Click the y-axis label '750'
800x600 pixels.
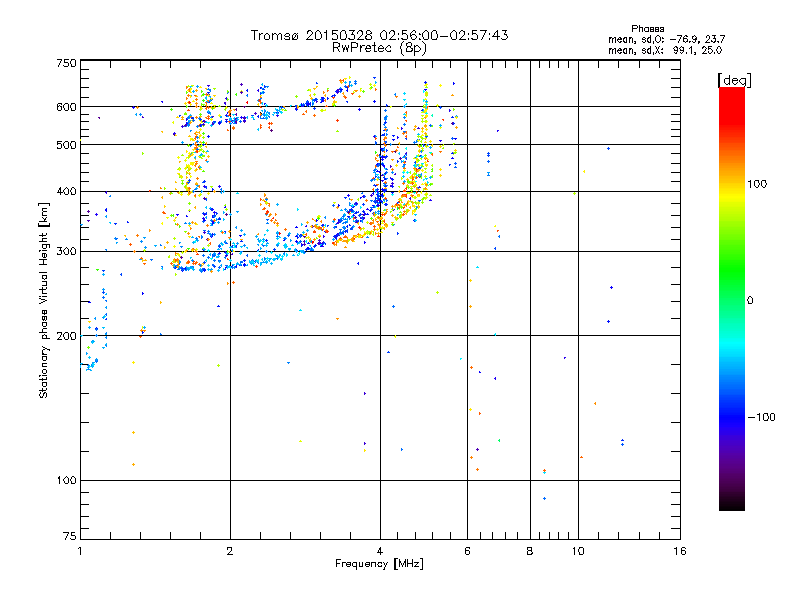[67, 63]
